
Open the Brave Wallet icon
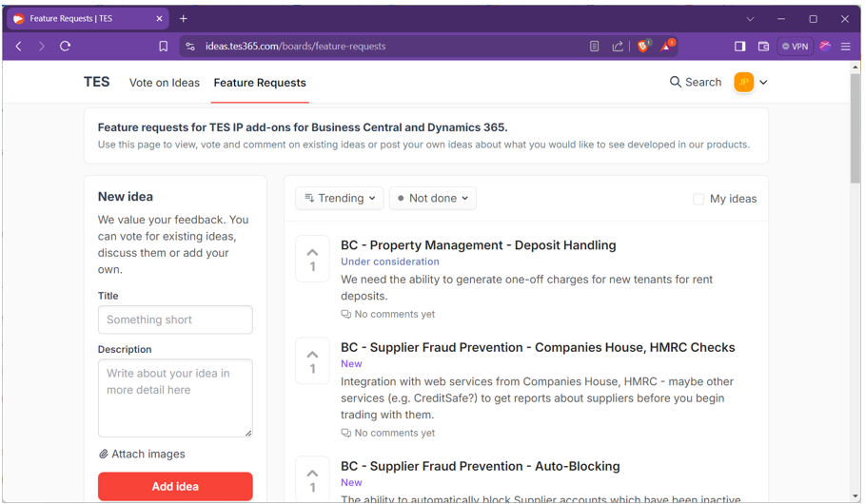click(763, 46)
